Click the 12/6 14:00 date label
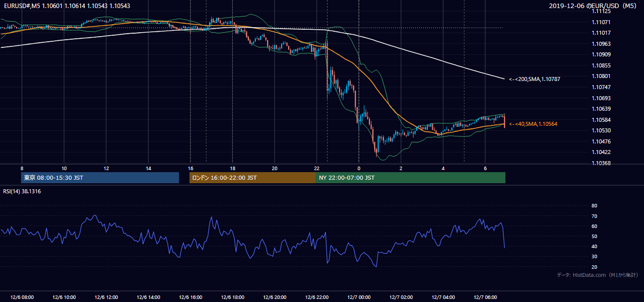Image resolution: width=644 pixels, height=302 pixels. tap(148, 297)
